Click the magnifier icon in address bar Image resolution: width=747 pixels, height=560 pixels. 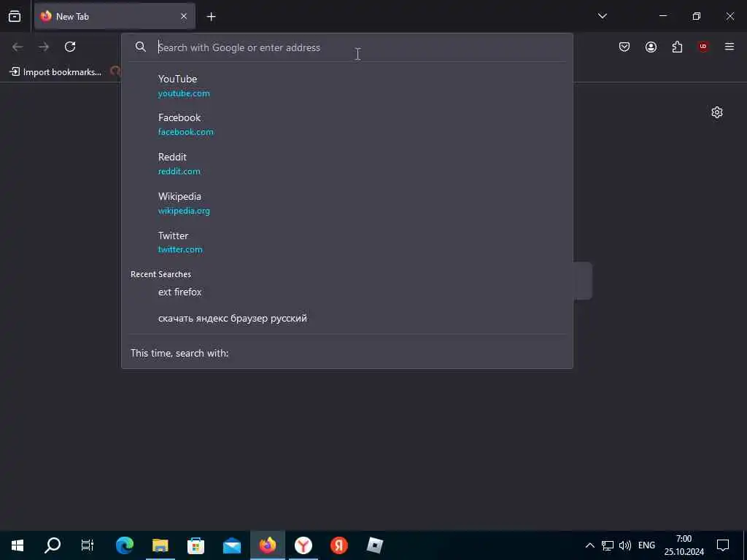coord(141,47)
